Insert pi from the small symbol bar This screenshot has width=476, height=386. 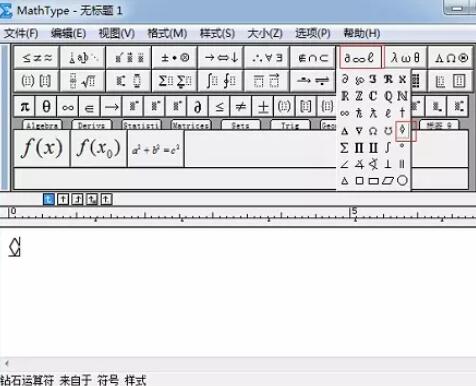(25, 107)
